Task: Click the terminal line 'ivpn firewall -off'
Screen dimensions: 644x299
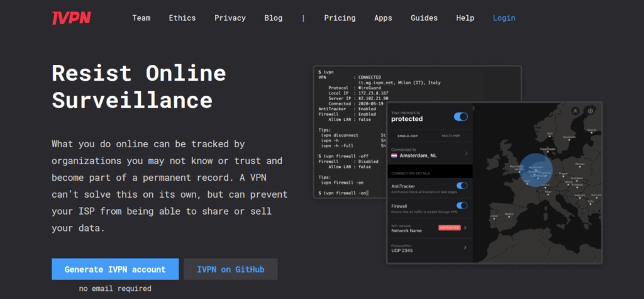Action: tap(345, 156)
